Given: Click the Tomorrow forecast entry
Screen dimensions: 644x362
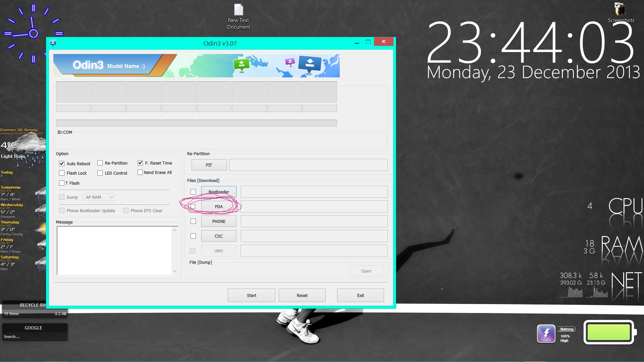Looking at the screenshot, I should click(x=23, y=193).
